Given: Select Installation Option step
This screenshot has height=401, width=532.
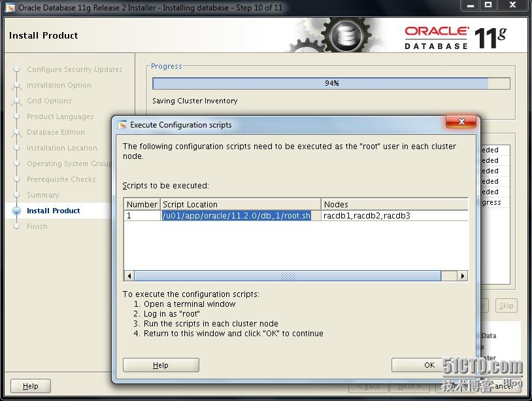Looking at the screenshot, I should pos(59,85).
